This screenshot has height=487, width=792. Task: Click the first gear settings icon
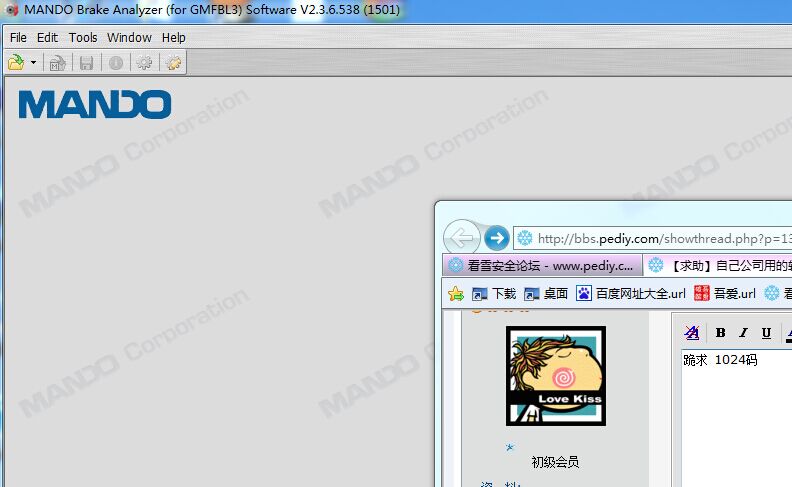[144, 63]
